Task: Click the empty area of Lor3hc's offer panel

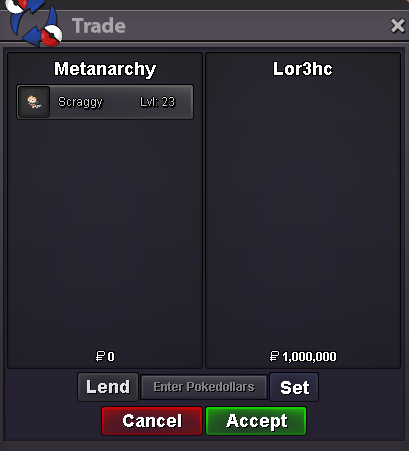Action: pyautogui.click(x=303, y=213)
